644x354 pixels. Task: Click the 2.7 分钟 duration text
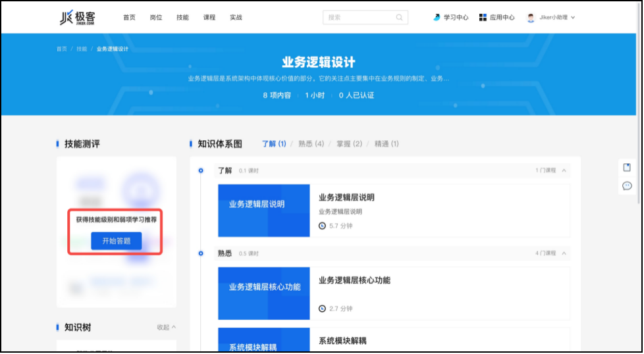(x=341, y=309)
